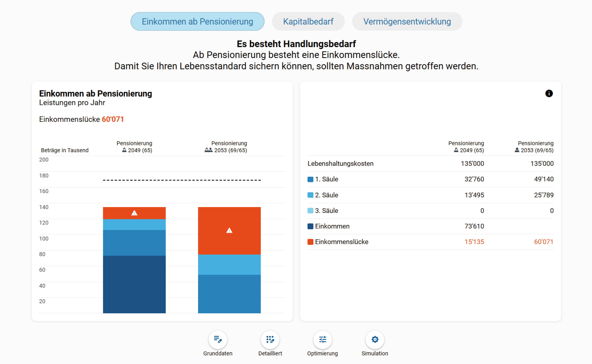Click warning triangle in 2049 bar
This screenshot has width=592, height=364.
coord(134,213)
